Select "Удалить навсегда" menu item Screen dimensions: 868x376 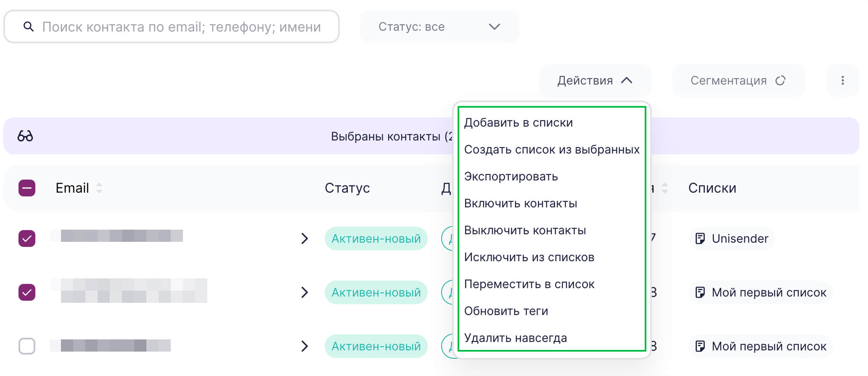click(515, 338)
